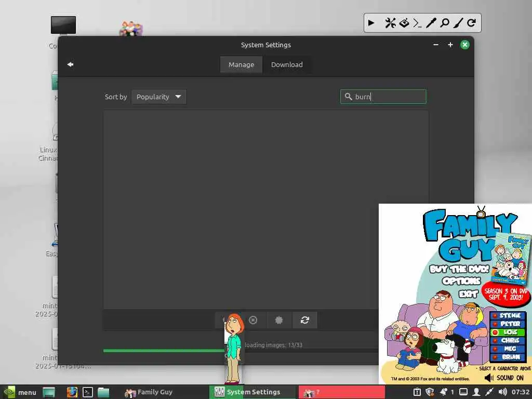
Task: Launch the terminal from the panel
Action: [x=87, y=392]
